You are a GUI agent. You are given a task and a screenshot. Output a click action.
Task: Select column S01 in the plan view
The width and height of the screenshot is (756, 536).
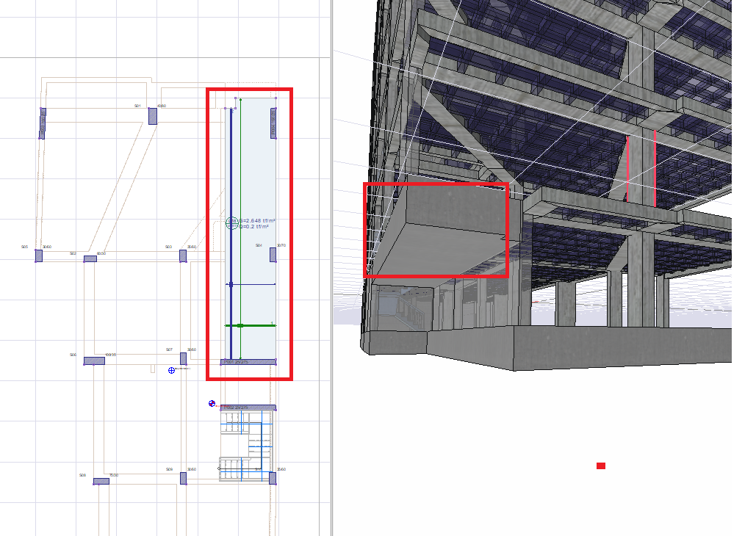pyautogui.click(x=152, y=116)
